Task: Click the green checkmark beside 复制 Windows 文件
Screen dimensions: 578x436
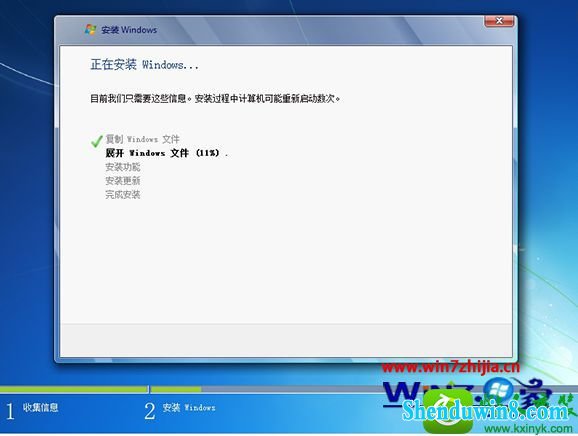Action: click(x=97, y=141)
